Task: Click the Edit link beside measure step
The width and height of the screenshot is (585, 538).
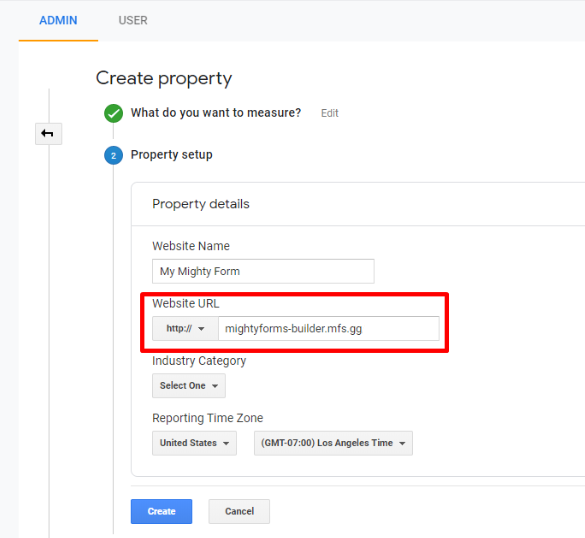Action: point(329,113)
